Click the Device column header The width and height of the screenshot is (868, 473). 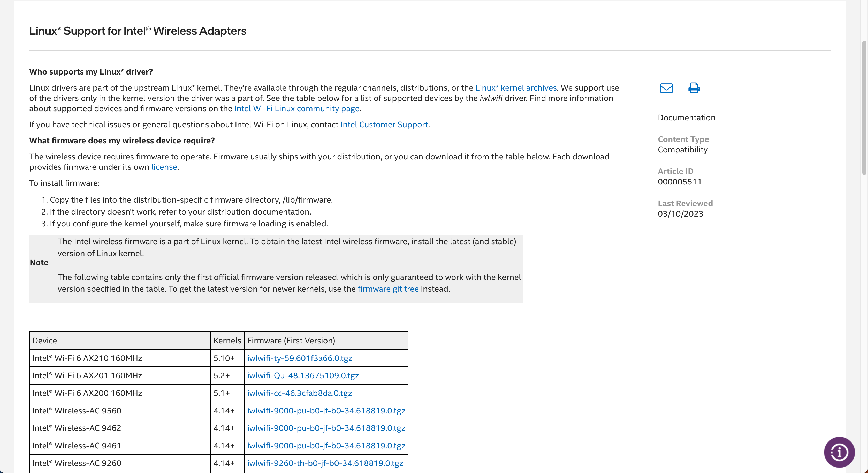120,341
